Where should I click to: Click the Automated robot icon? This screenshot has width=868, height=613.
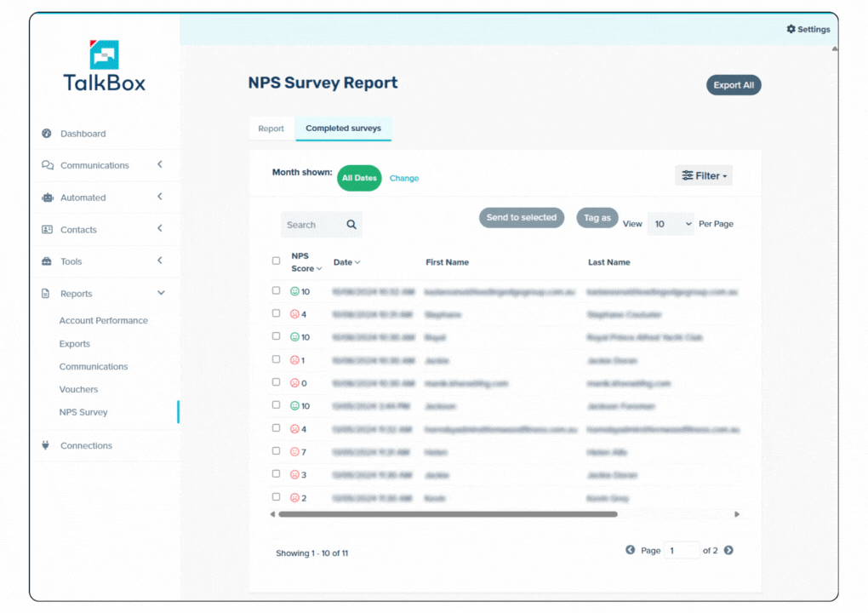47,198
